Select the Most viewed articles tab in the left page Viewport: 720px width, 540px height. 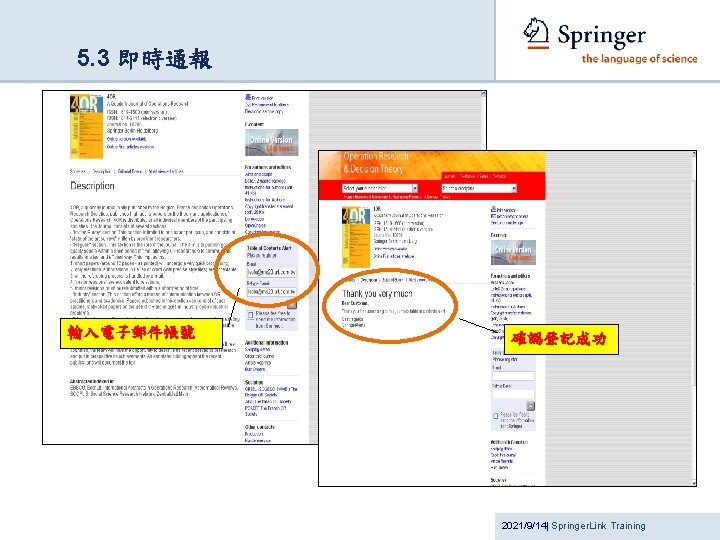tap(166, 171)
